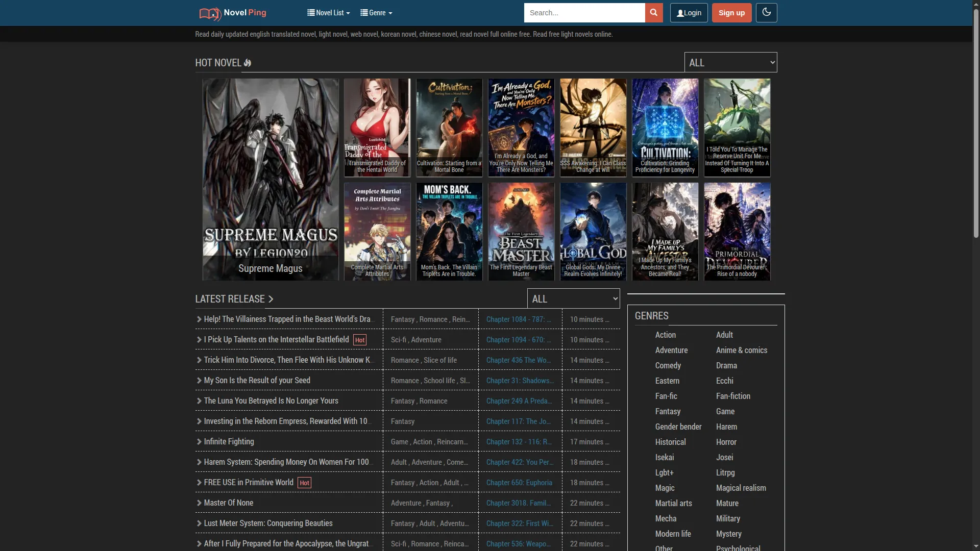This screenshot has width=980, height=551.
Task: Open Supreme Magus cover thumbnail
Action: pyautogui.click(x=271, y=179)
